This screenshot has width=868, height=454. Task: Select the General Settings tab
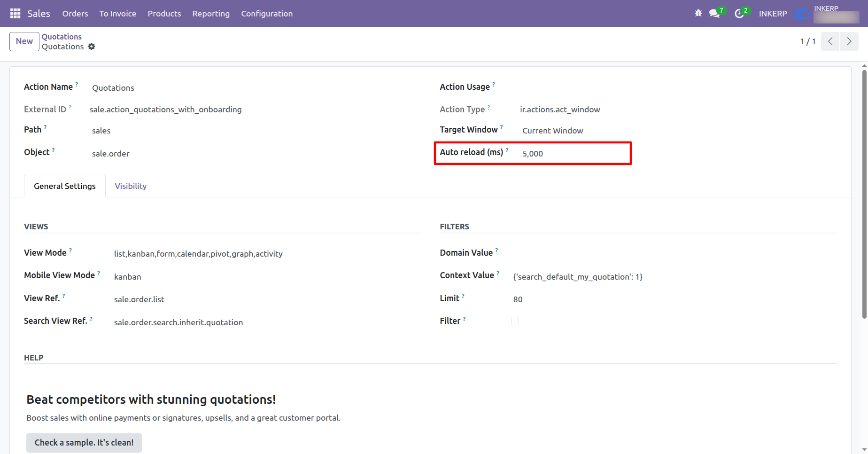(x=65, y=186)
